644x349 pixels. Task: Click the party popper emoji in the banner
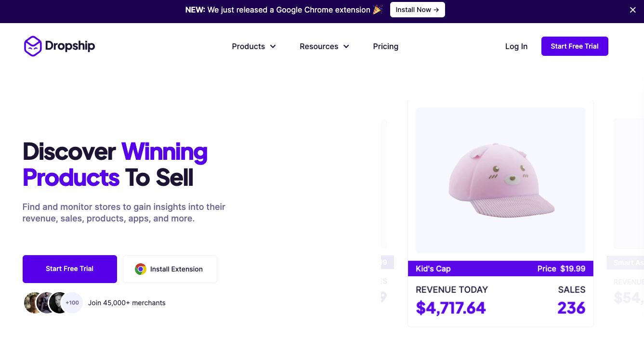coord(378,9)
